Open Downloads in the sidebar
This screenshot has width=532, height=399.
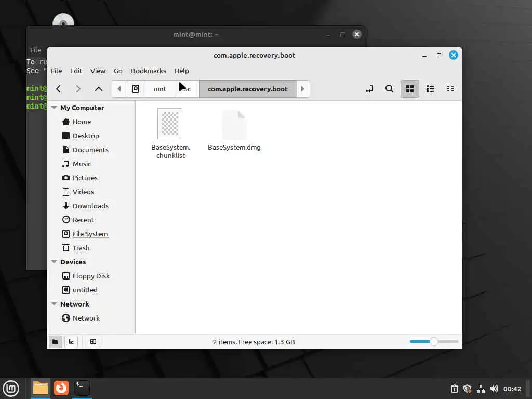click(90, 206)
